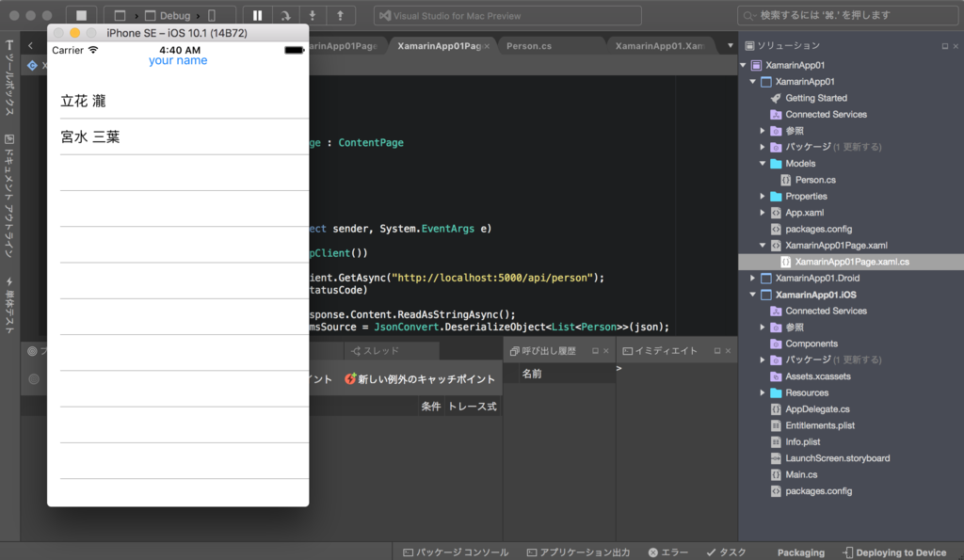This screenshot has height=560, width=964.
Task: Navigate back with the left chevron
Action: [30, 45]
